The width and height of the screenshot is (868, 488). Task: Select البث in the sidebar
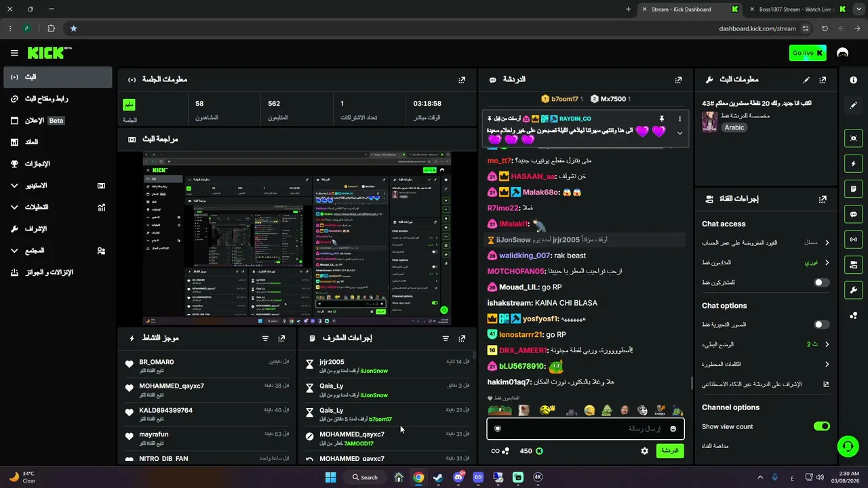58,77
